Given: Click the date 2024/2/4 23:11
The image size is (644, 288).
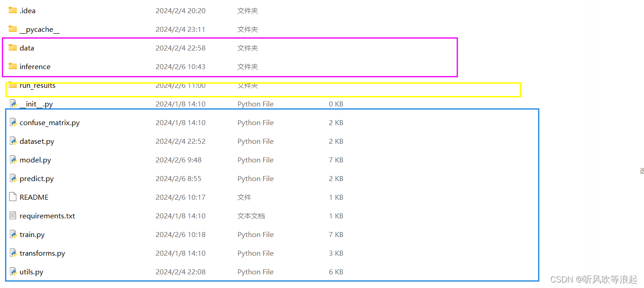Looking at the screenshot, I should (180, 29).
